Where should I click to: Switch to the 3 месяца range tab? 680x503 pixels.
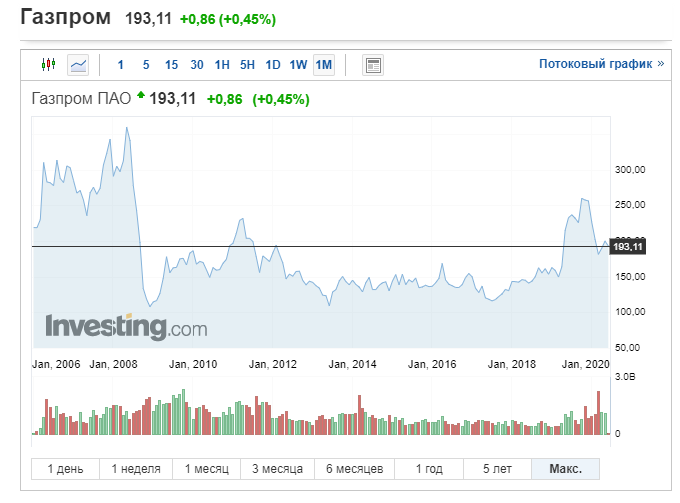276,469
